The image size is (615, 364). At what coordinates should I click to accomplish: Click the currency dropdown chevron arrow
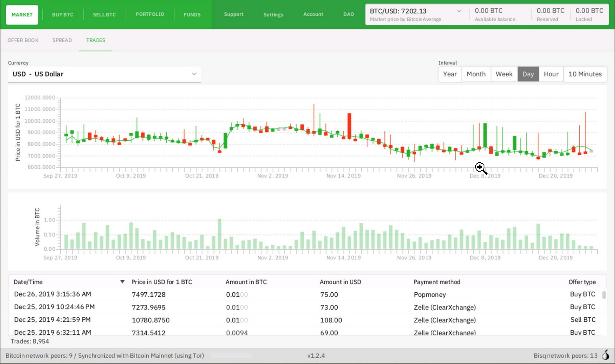pyautogui.click(x=194, y=74)
